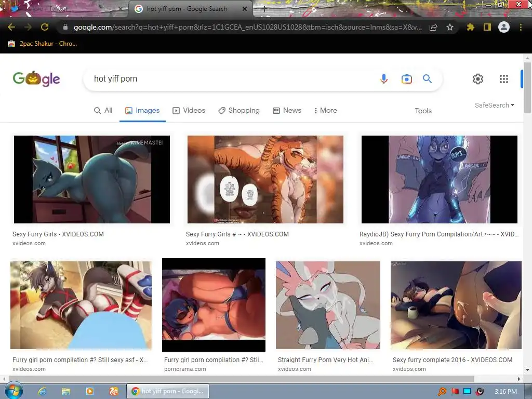532x399 pixels.
Task: Open the Action Center flag icon
Action: pos(455,392)
